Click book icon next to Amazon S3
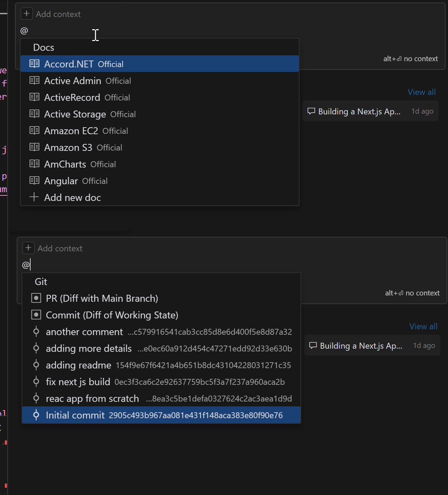Image resolution: width=448 pixels, height=495 pixels. tap(34, 147)
